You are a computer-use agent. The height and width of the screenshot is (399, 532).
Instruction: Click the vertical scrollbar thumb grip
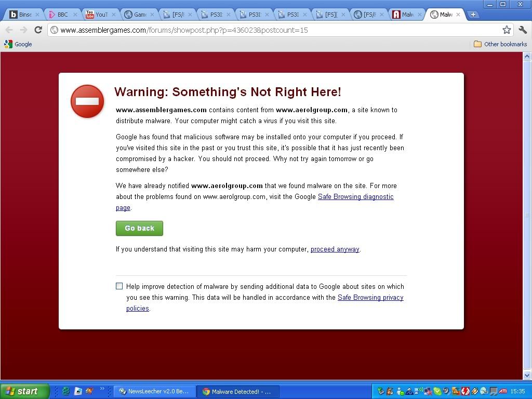click(x=527, y=215)
